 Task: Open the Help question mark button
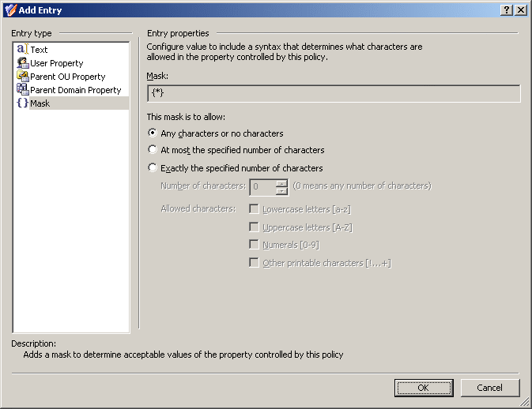pos(507,10)
